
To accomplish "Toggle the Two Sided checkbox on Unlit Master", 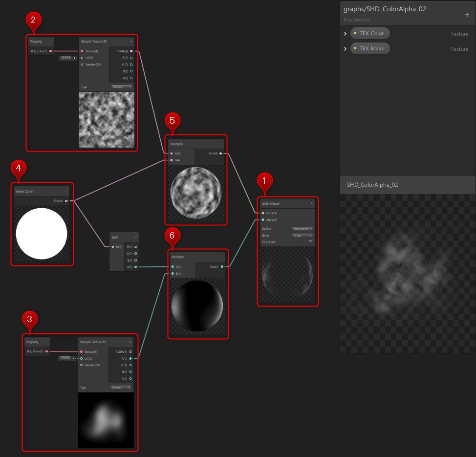I will [x=310, y=242].
